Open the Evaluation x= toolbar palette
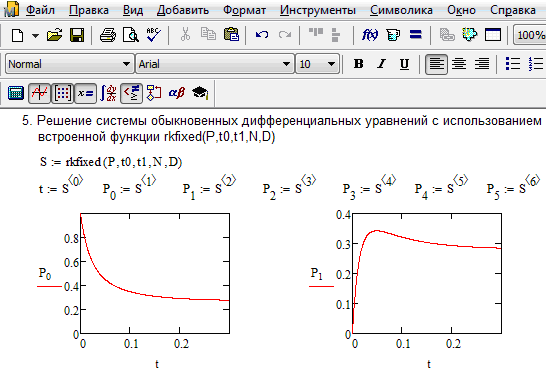Screen dimensions: 546x369 86,93
